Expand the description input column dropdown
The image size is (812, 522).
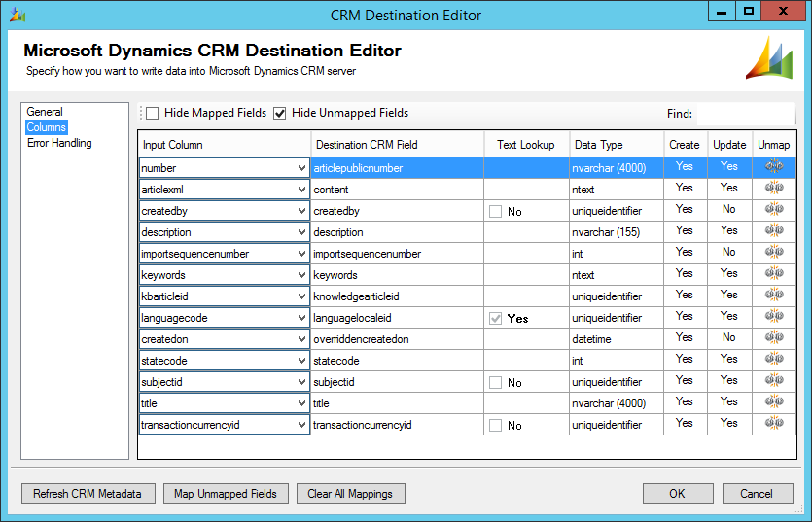(301, 232)
